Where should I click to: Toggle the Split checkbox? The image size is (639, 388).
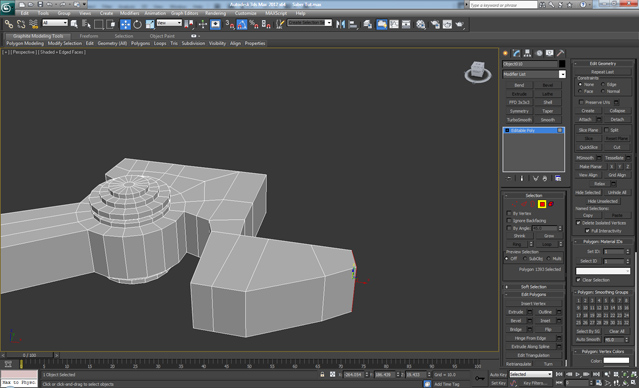pyautogui.click(x=606, y=130)
